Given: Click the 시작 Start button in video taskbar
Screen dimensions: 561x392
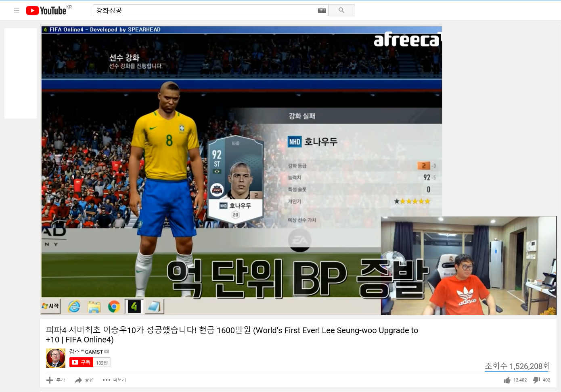Looking at the screenshot, I should pyautogui.click(x=50, y=306).
